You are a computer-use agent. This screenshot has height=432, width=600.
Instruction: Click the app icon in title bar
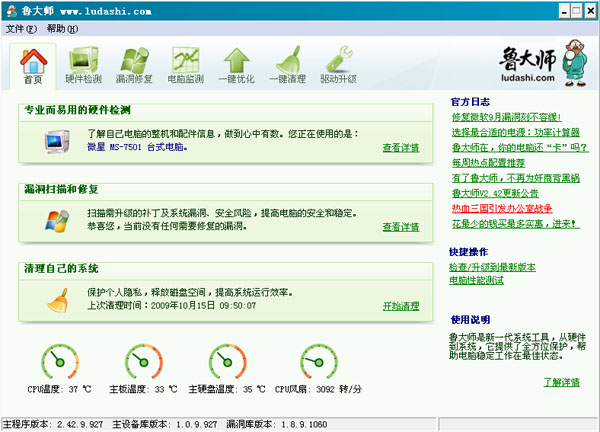11,11
